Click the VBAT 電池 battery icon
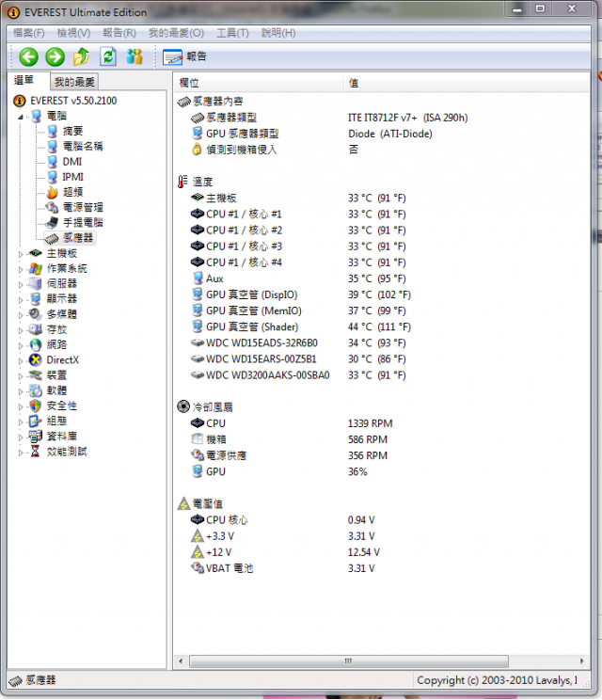The width and height of the screenshot is (602, 700). (x=198, y=568)
